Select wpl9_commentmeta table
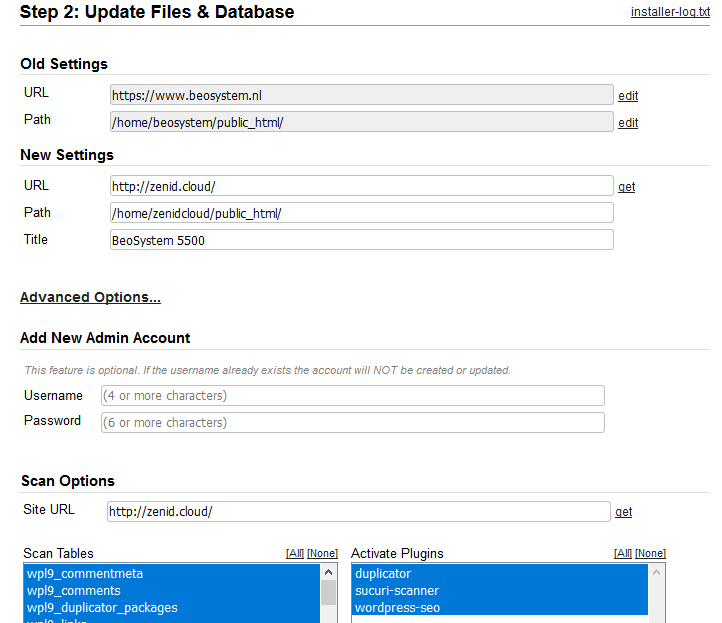The height and width of the screenshot is (623, 722). (x=172, y=574)
